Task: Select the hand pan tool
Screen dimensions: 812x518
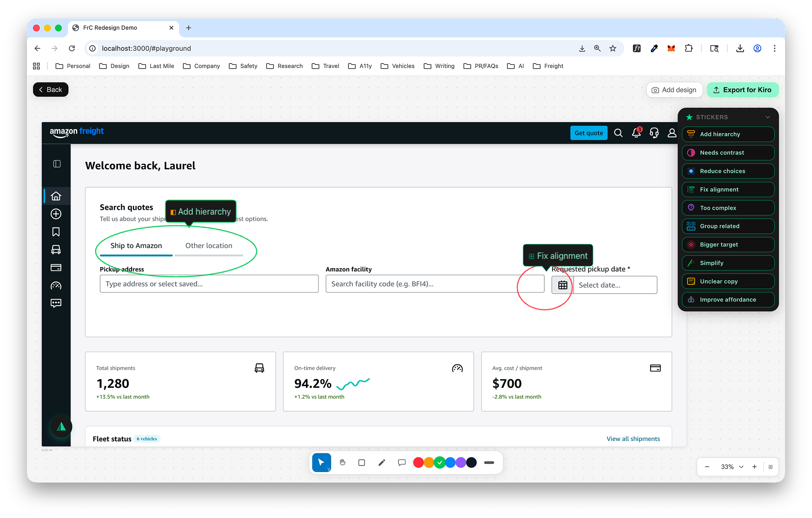Action: 342,462
